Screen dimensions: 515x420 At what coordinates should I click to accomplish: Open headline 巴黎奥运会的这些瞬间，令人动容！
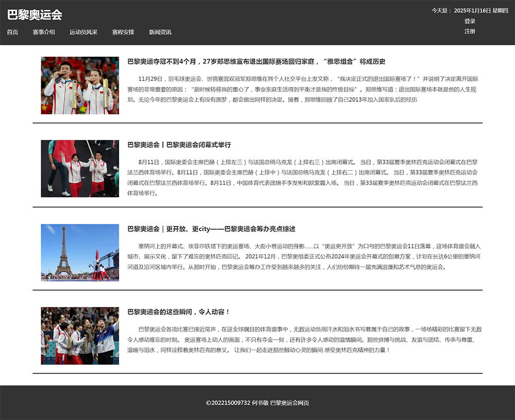[x=178, y=311]
